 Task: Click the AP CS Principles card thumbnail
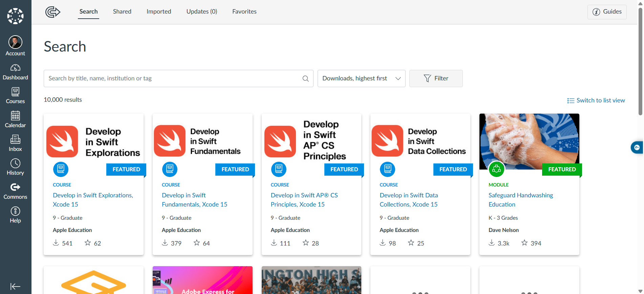coord(312,141)
